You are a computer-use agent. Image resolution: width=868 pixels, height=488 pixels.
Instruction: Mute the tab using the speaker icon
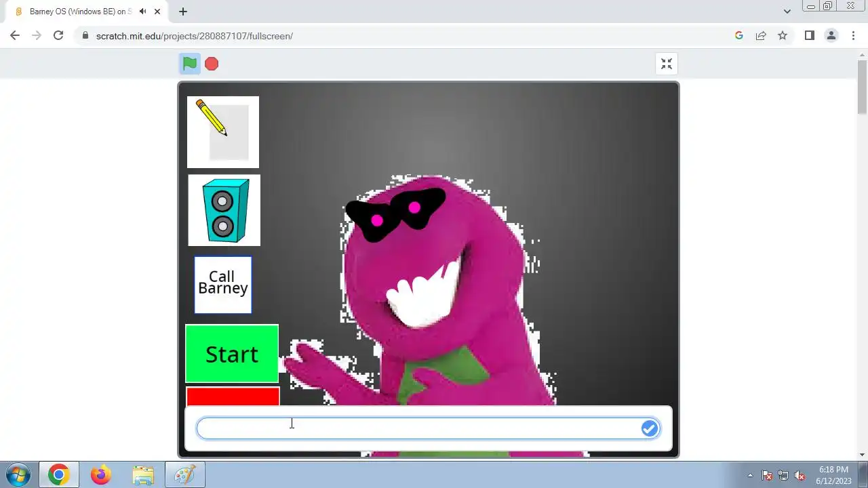pyautogui.click(x=142, y=12)
